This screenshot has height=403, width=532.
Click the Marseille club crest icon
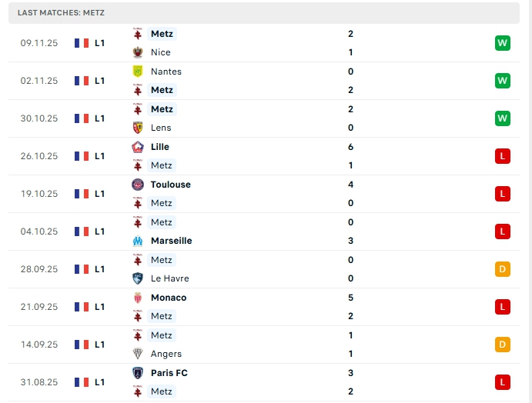(138, 241)
